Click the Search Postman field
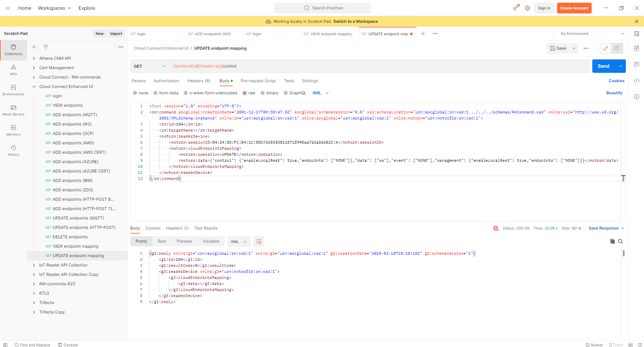The height and width of the screenshot is (347, 644). 322,8
